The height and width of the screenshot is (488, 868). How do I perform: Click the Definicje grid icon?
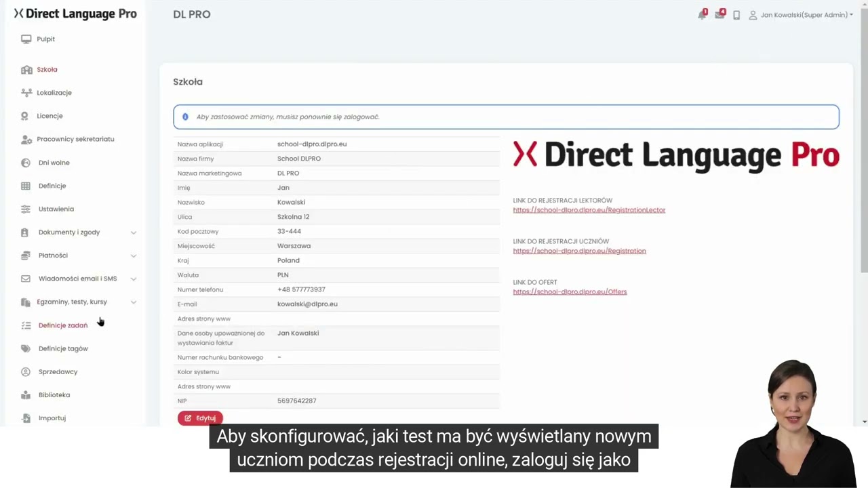[26, 186]
